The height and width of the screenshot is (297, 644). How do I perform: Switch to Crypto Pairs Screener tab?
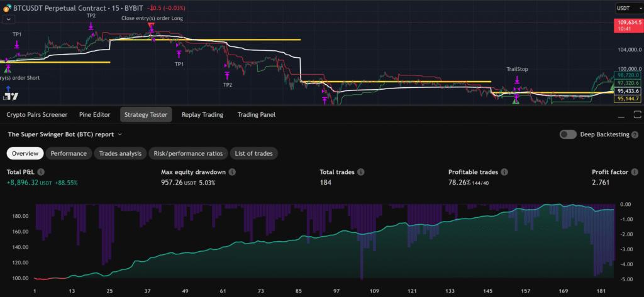(x=37, y=115)
